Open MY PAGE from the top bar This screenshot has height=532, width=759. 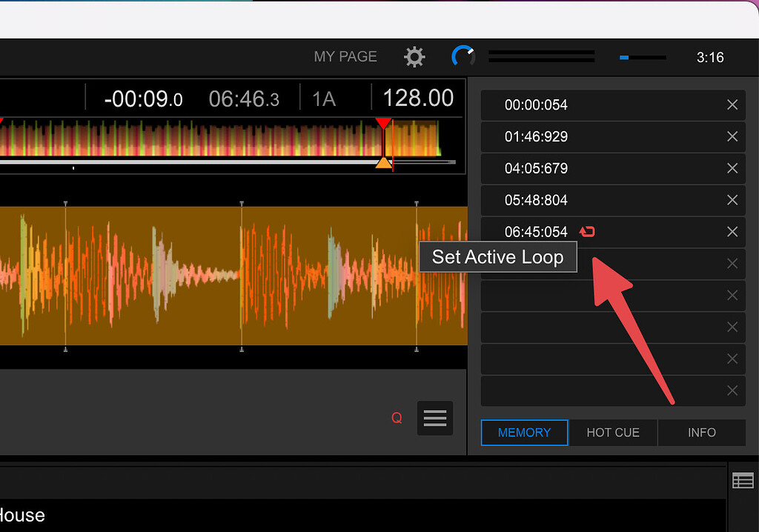pos(345,56)
